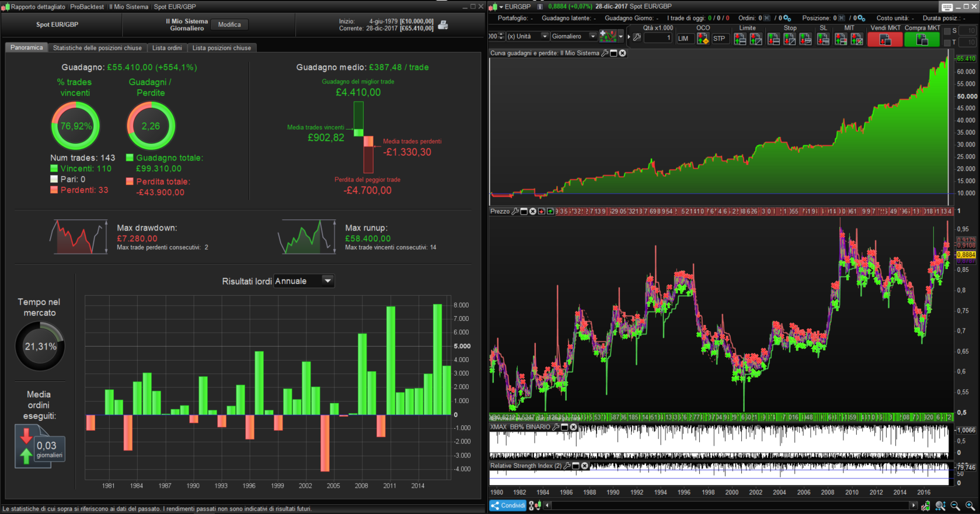
Task: Click the right MIT order icon
Action: point(857,39)
